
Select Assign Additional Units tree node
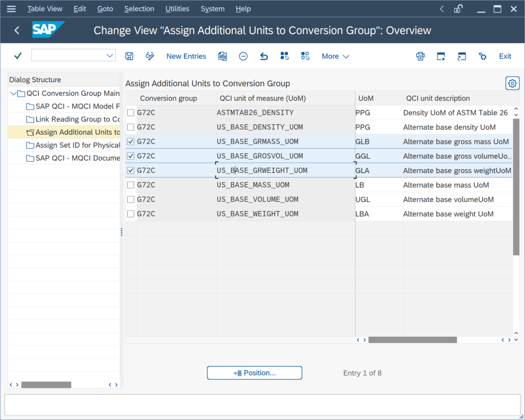click(x=73, y=132)
